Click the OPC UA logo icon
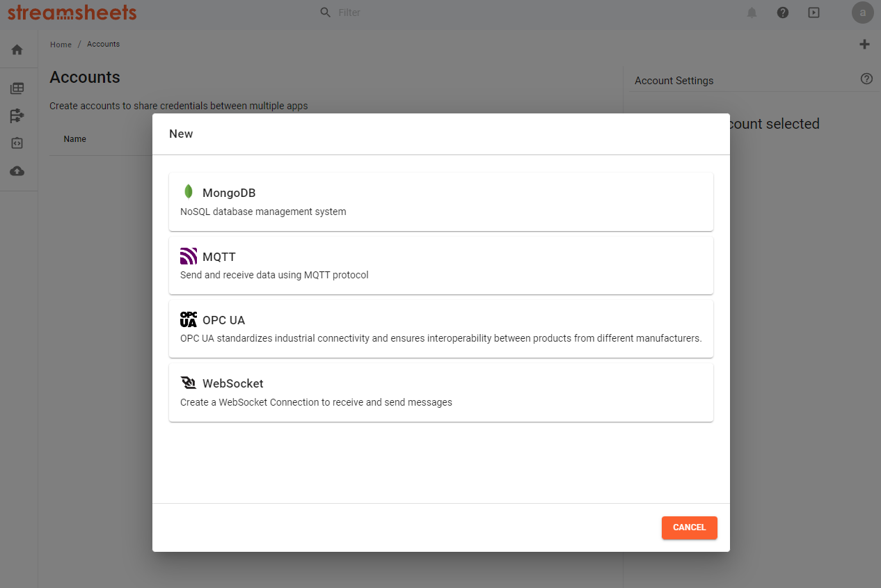This screenshot has height=588, width=881. 189,319
